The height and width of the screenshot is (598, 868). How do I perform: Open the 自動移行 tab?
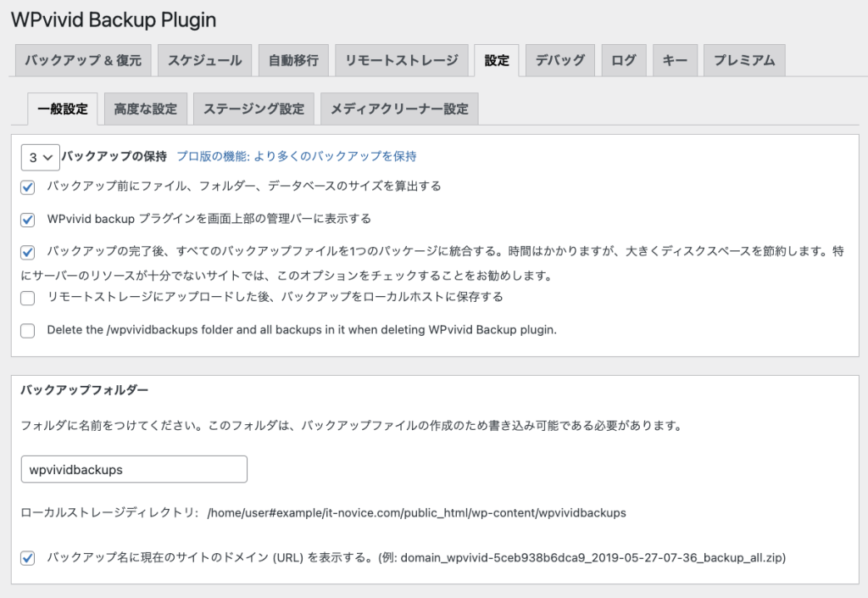pos(293,60)
